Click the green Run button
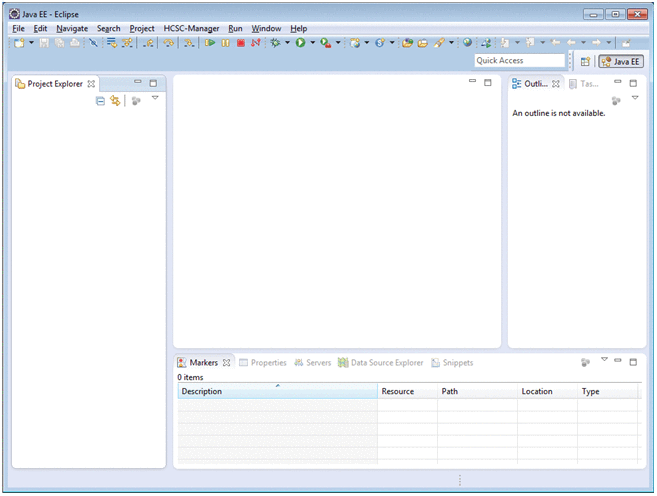This screenshot has width=657, height=496. tap(299, 43)
